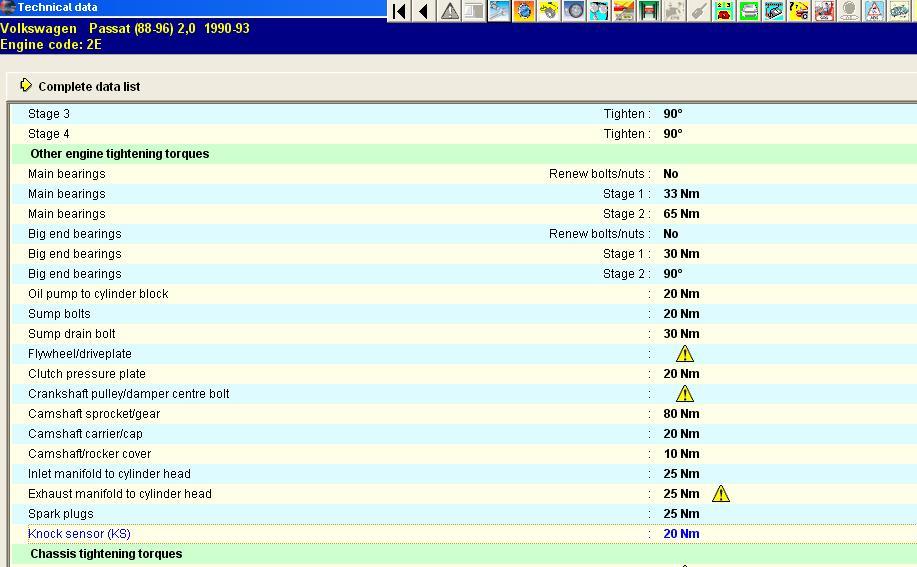The width and height of the screenshot is (917, 567).
Task: Open the Flywheel/driveplate warning icon
Action: (x=684, y=354)
